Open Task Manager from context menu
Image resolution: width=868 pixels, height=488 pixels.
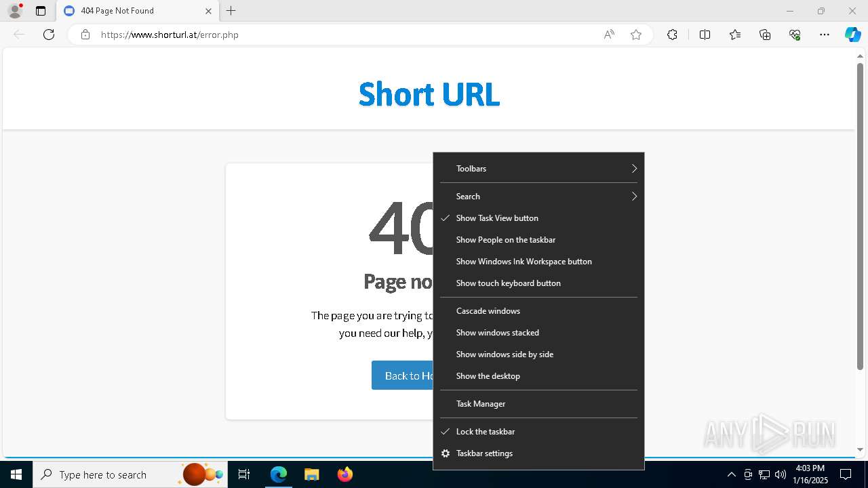point(538,403)
